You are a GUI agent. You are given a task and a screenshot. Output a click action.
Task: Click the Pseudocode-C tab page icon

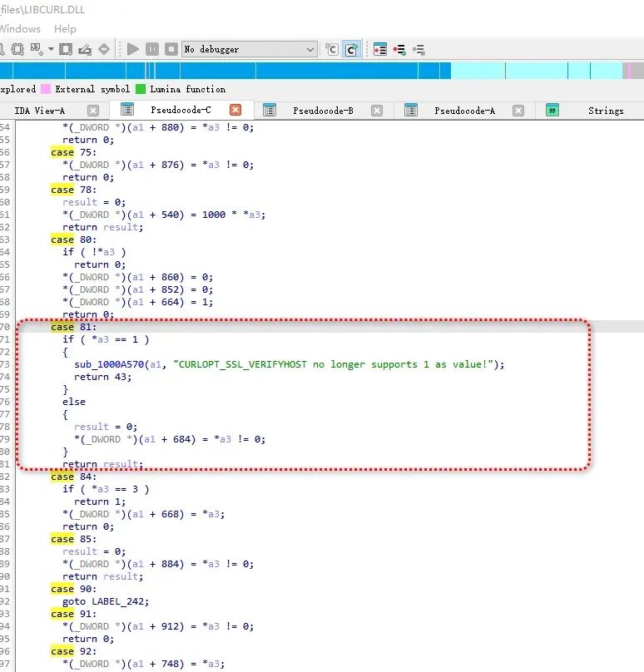coord(127,110)
